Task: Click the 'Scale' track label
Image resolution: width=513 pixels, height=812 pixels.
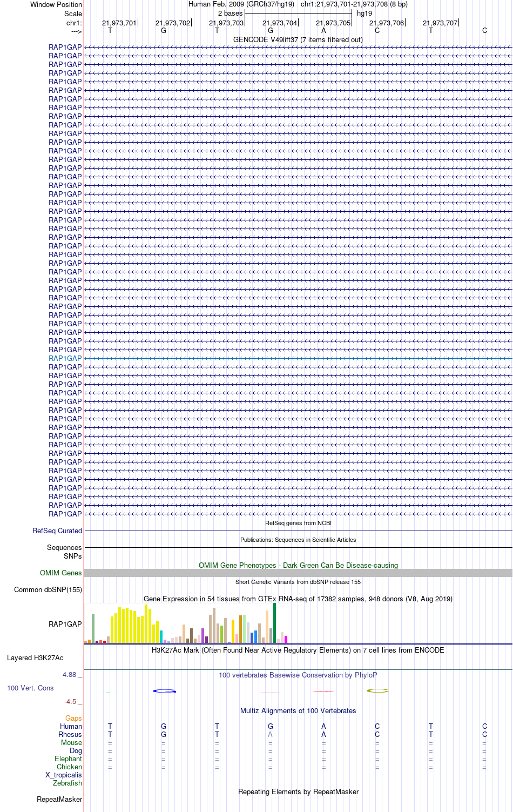Action: (73, 14)
